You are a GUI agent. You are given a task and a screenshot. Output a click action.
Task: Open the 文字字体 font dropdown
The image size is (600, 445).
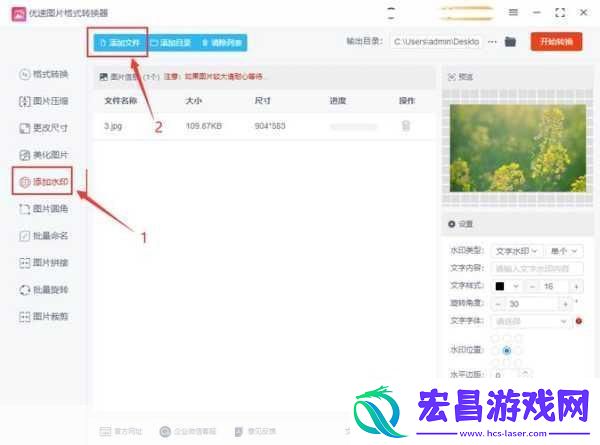click(531, 321)
